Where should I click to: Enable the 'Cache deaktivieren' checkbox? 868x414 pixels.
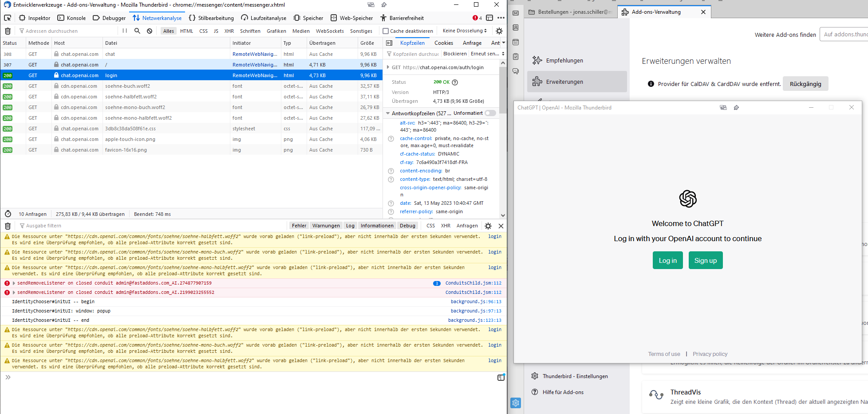386,31
